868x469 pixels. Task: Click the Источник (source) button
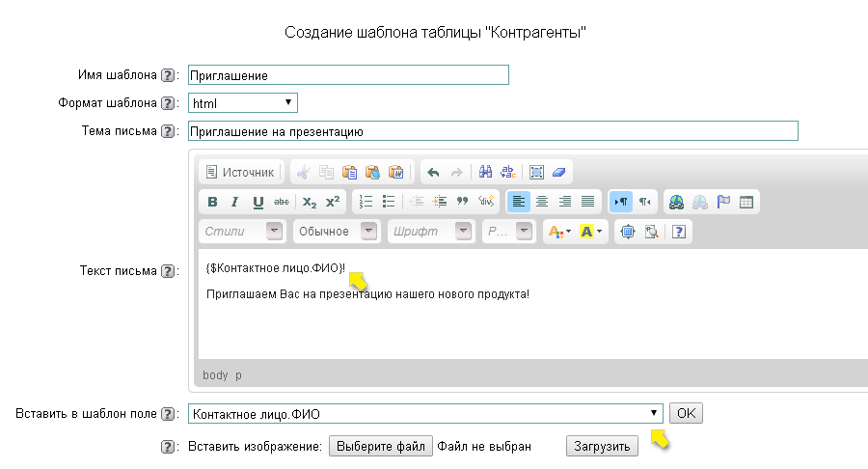click(x=241, y=173)
